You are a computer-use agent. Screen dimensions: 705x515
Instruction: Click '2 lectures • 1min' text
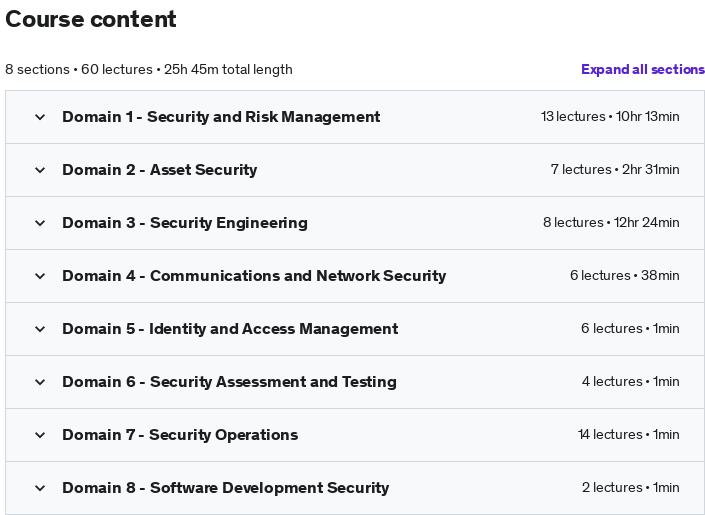(630, 488)
